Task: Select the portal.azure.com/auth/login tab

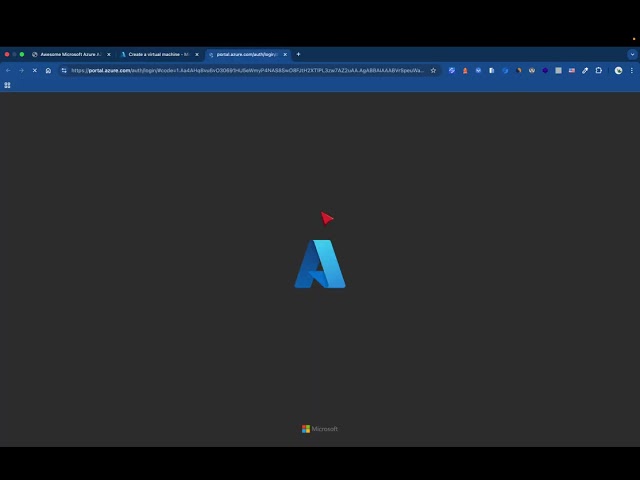Action: pos(247,54)
